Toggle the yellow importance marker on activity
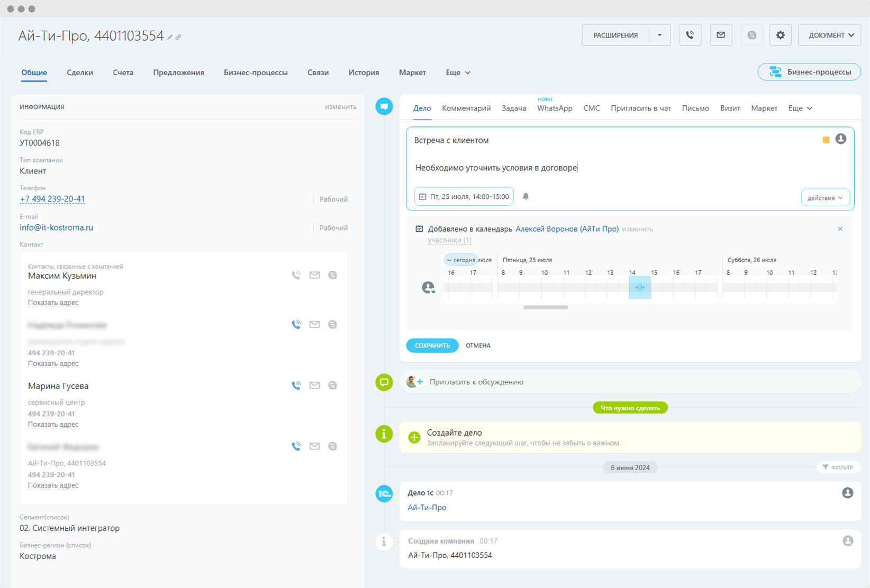 (826, 140)
